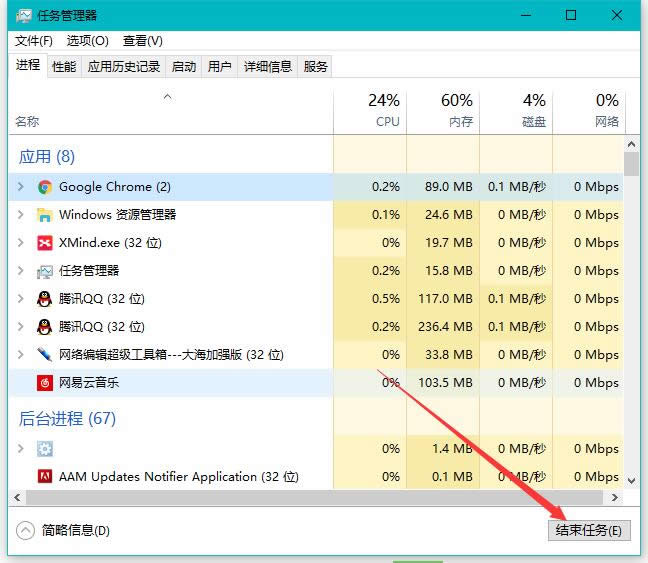Screen dimensions: 648x563
Task: Sort by the 名称 column header
Action: [171, 112]
